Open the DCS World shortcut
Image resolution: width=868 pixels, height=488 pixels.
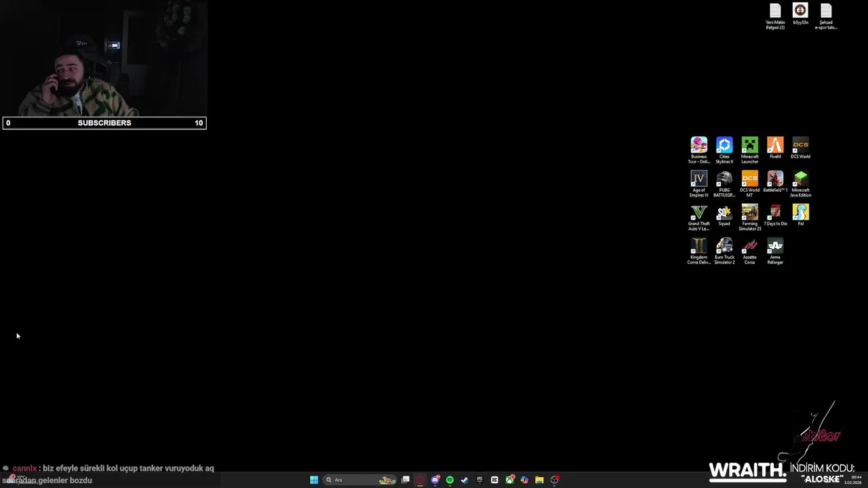(x=800, y=148)
